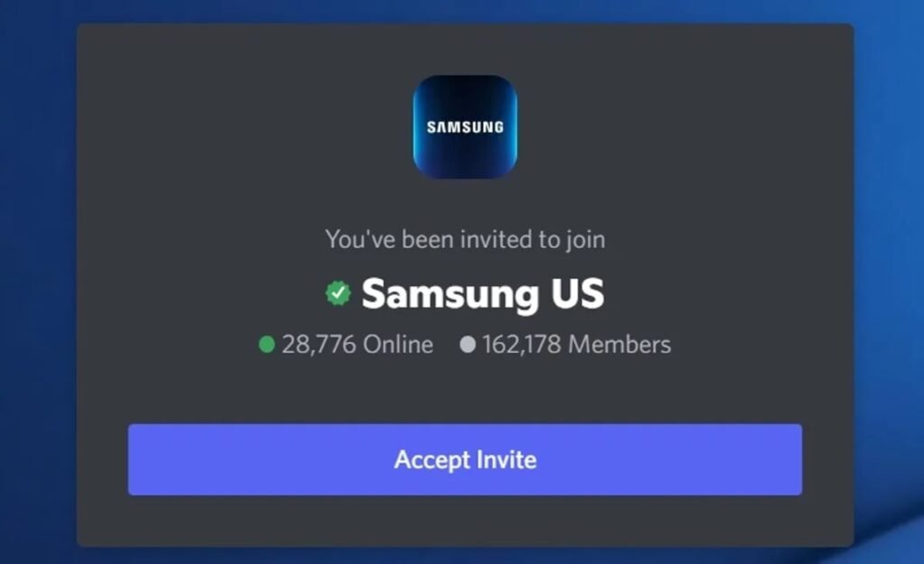
Task: Click the Samsung server avatar icon
Action: tap(465, 126)
